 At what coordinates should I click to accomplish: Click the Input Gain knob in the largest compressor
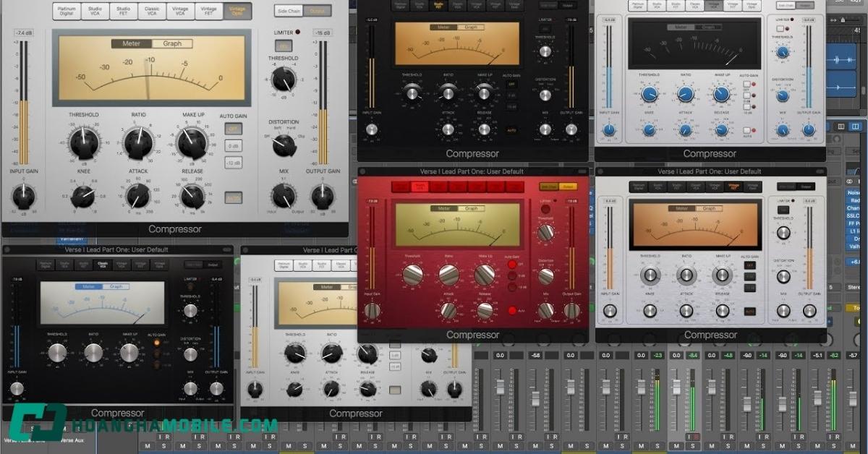pos(24,195)
